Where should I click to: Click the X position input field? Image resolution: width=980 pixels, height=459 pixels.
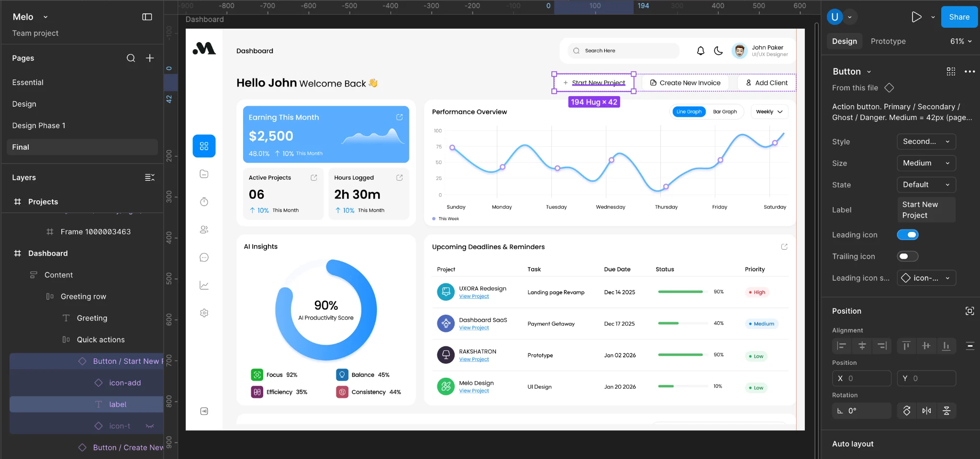click(862, 378)
